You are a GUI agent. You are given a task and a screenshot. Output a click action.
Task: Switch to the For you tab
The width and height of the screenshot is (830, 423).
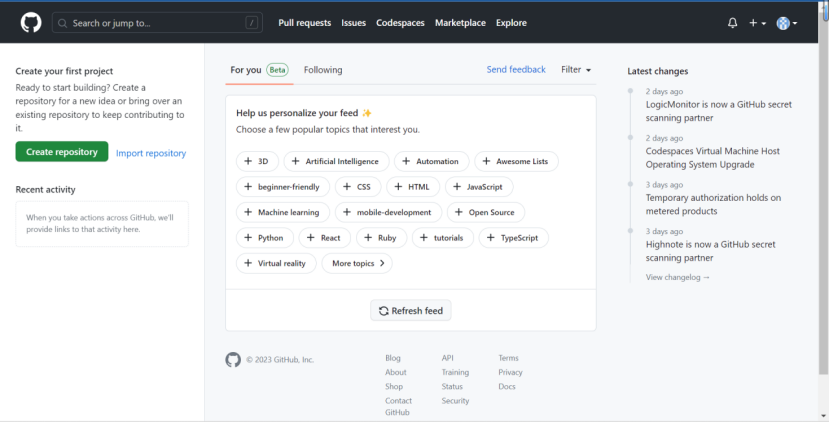tap(259, 70)
